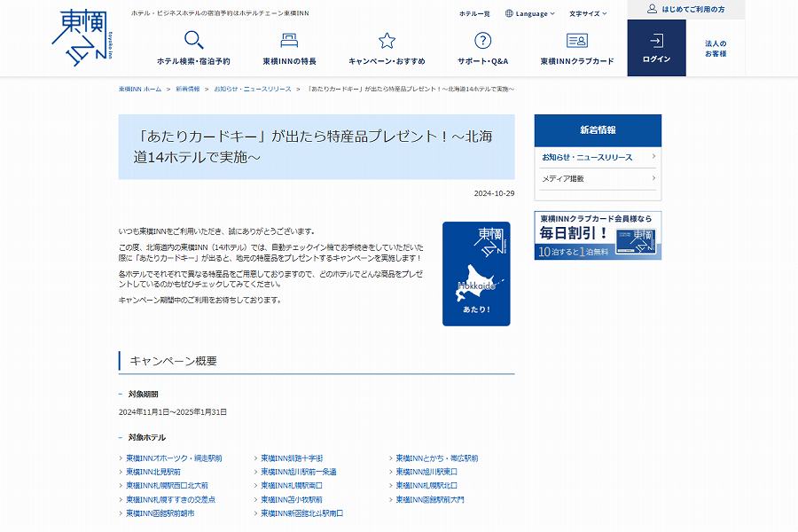This screenshot has height=532, width=798.
Task: Open 東横INN函館駅前朝市 hotel link
Action: (160, 513)
